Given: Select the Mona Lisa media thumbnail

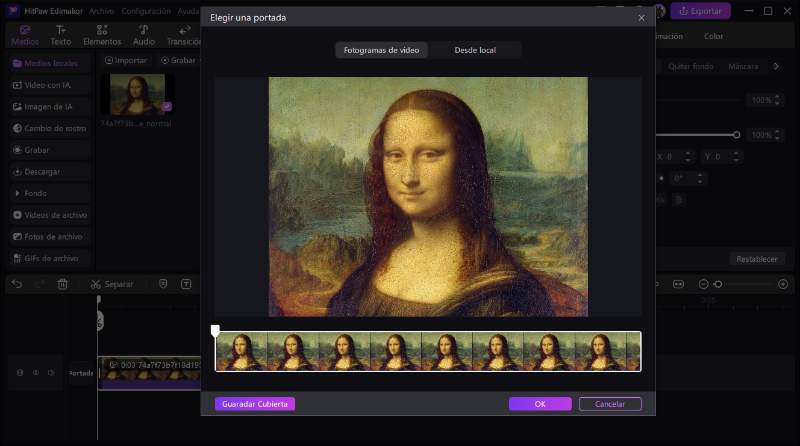Looking at the screenshot, I should [x=137, y=94].
